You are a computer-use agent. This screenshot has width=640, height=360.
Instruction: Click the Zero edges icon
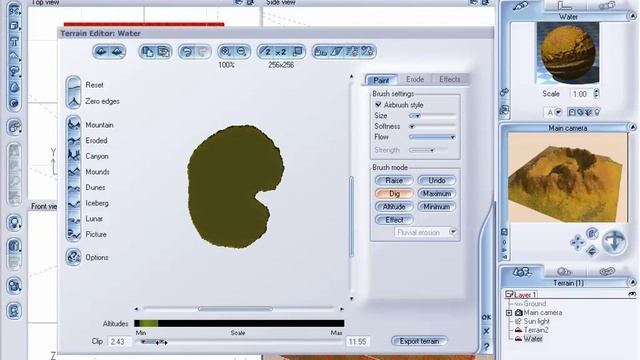73,101
